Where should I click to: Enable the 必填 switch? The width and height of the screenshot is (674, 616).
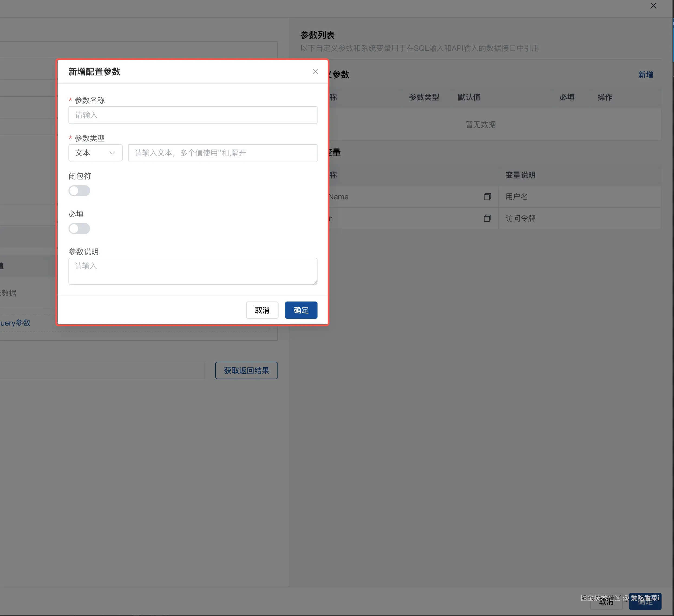pyautogui.click(x=79, y=228)
